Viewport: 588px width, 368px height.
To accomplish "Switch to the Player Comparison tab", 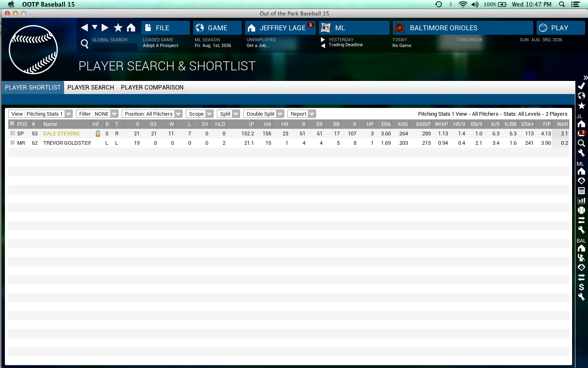I will click(152, 88).
